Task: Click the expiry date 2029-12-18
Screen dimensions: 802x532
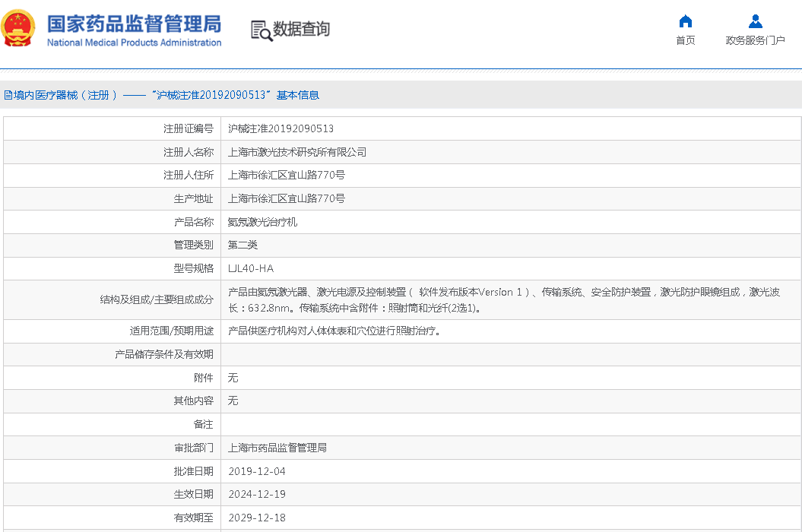Action: point(257,518)
